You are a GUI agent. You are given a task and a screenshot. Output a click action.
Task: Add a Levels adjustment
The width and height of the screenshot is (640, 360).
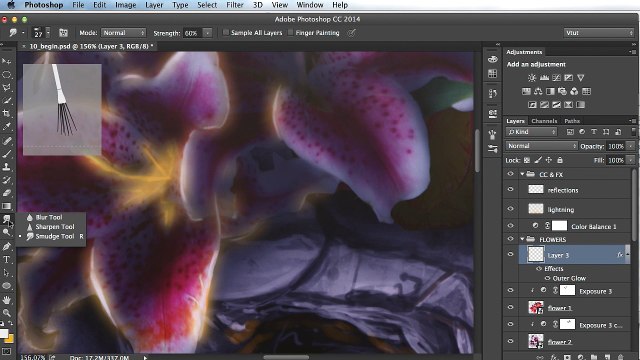(x=544, y=78)
